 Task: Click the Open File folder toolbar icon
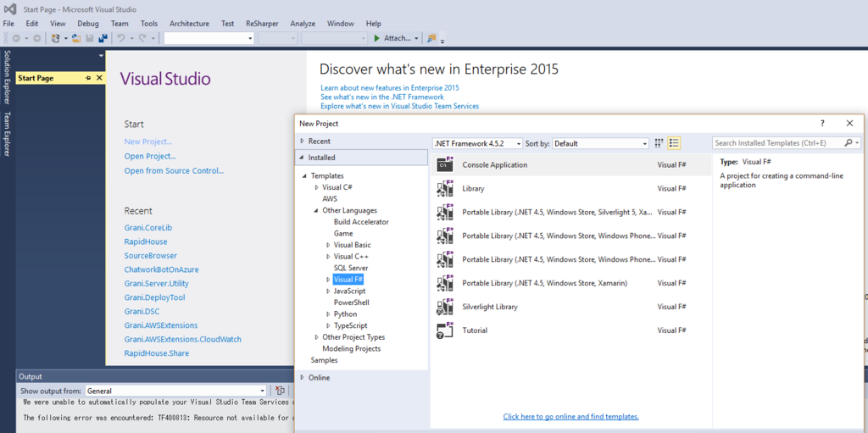pos(76,38)
